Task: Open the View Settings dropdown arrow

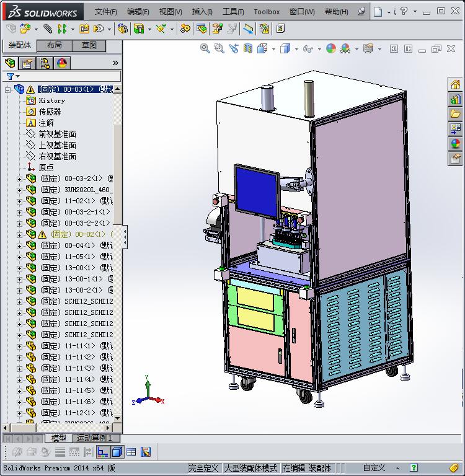Action: tap(379, 49)
